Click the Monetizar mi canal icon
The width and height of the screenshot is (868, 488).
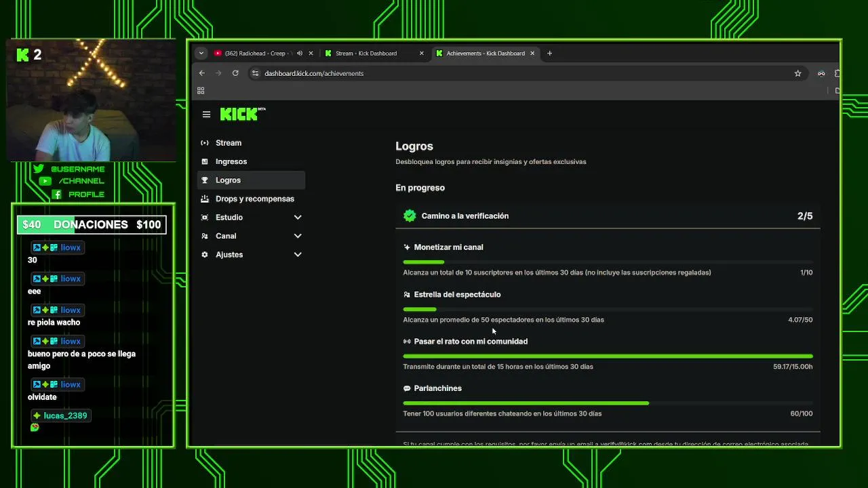pos(407,247)
